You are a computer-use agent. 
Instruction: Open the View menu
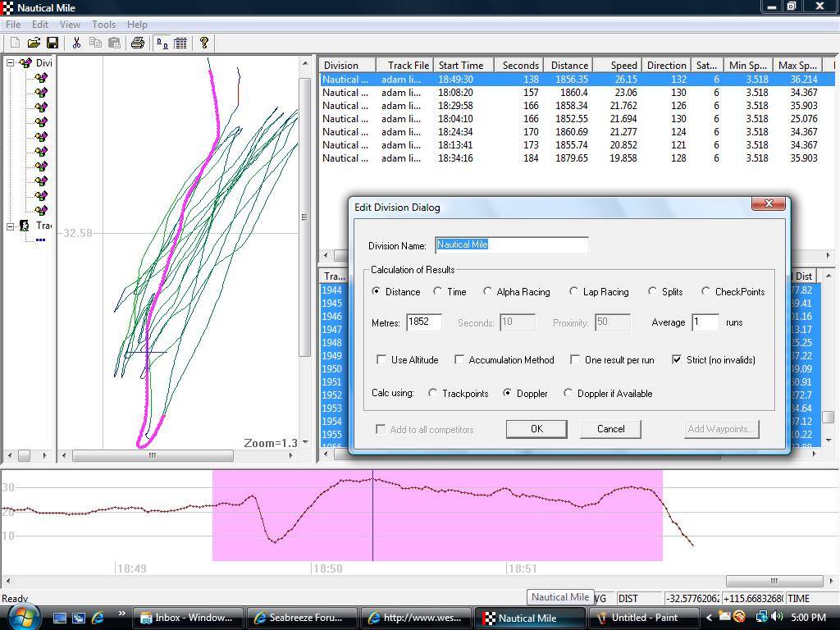coord(70,25)
